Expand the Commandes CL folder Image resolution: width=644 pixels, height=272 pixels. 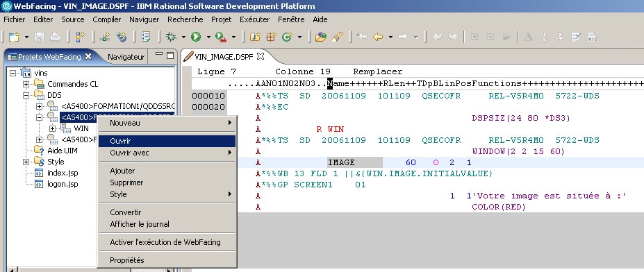(x=26, y=84)
